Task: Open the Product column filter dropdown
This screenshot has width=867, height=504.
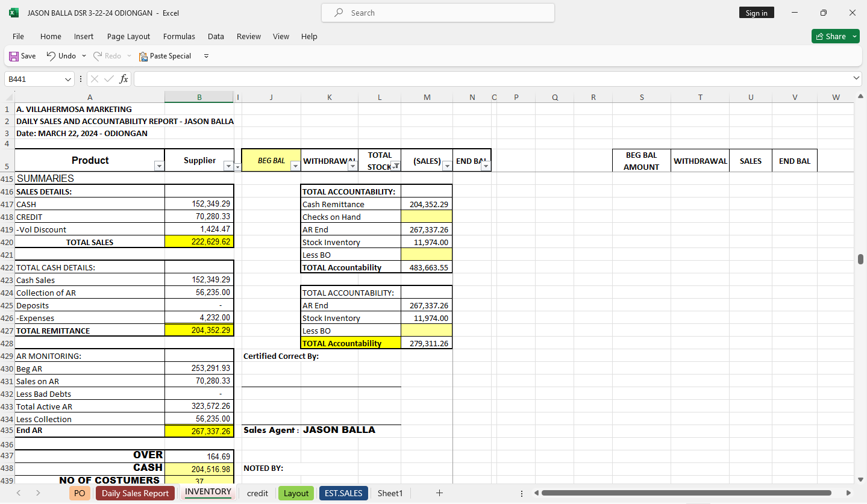Action: (x=158, y=166)
